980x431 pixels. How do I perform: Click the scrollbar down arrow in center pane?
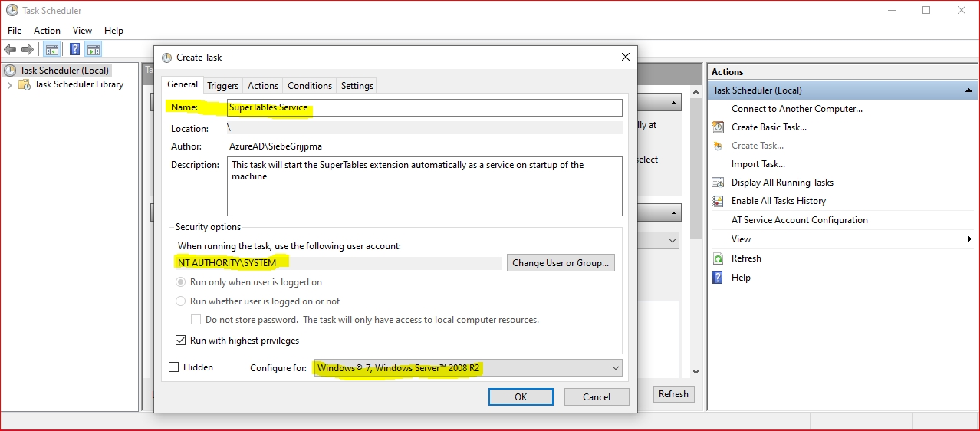pos(696,372)
